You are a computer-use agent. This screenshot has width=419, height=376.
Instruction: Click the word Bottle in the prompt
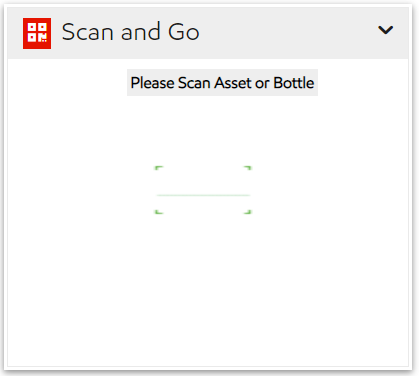[294, 83]
